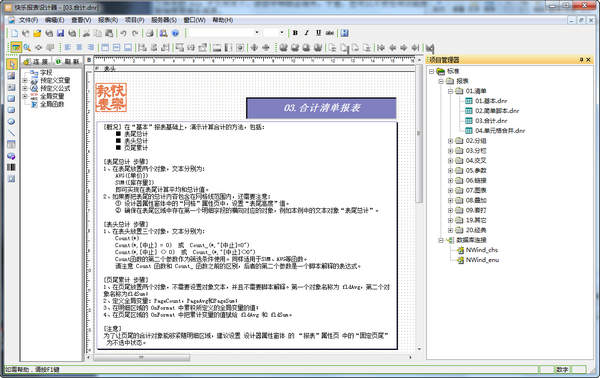This screenshot has width=600, height=378.
Task: Toggle Bold formatting
Action: click(295, 33)
